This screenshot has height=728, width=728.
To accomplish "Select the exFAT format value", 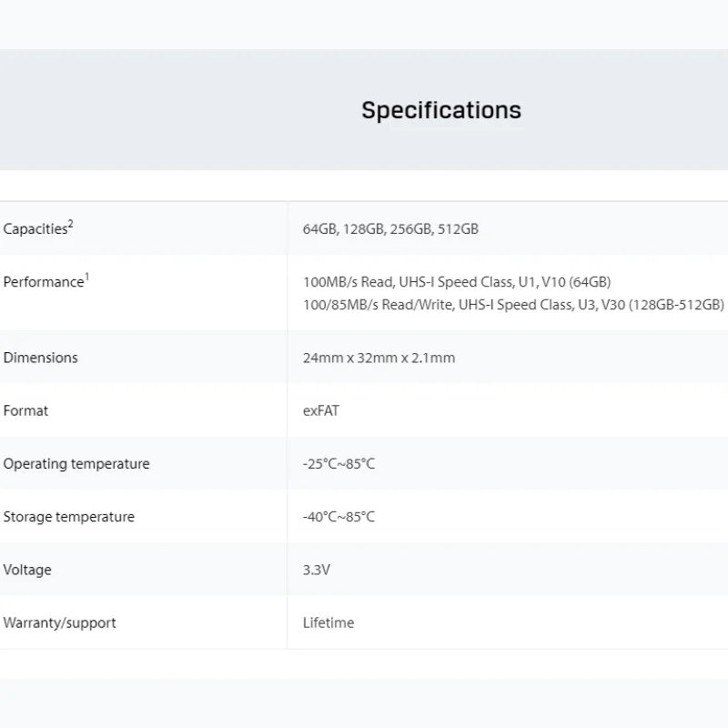I will (x=320, y=410).
